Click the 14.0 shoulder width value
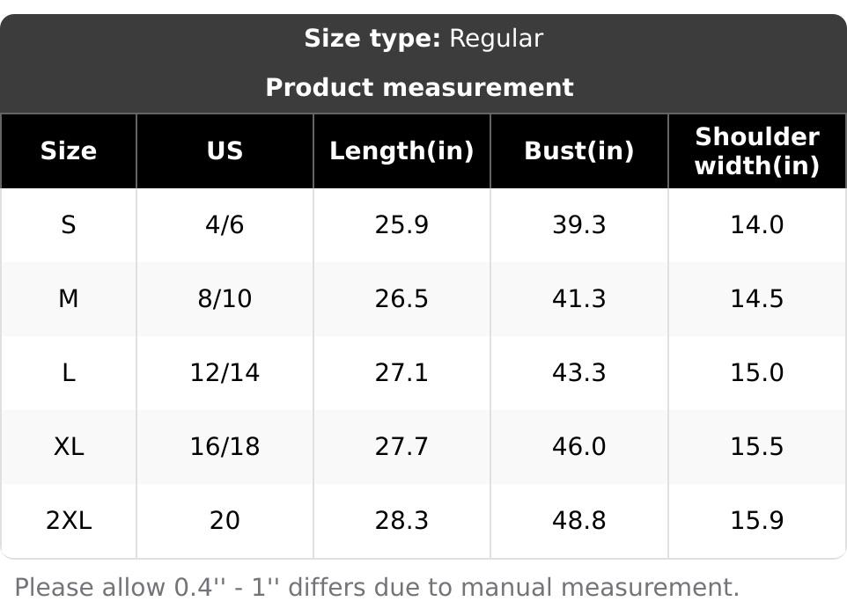The image size is (847, 616). (756, 225)
